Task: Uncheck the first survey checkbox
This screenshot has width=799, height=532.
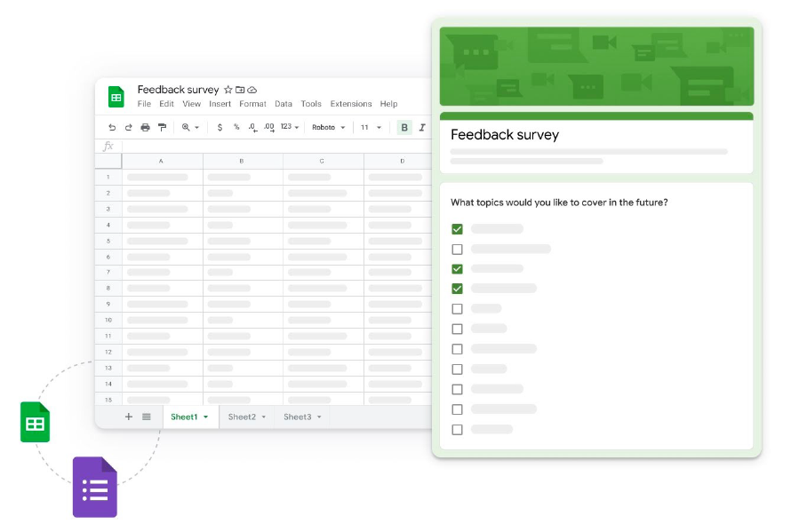Action: [x=457, y=229]
